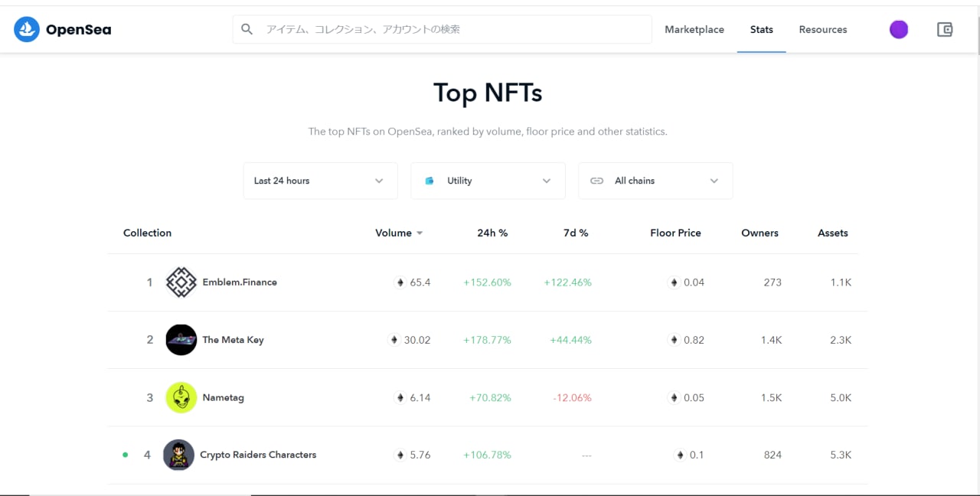Focus the item search field
Image resolution: width=980 pixels, height=496 pixels.
tap(443, 29)
